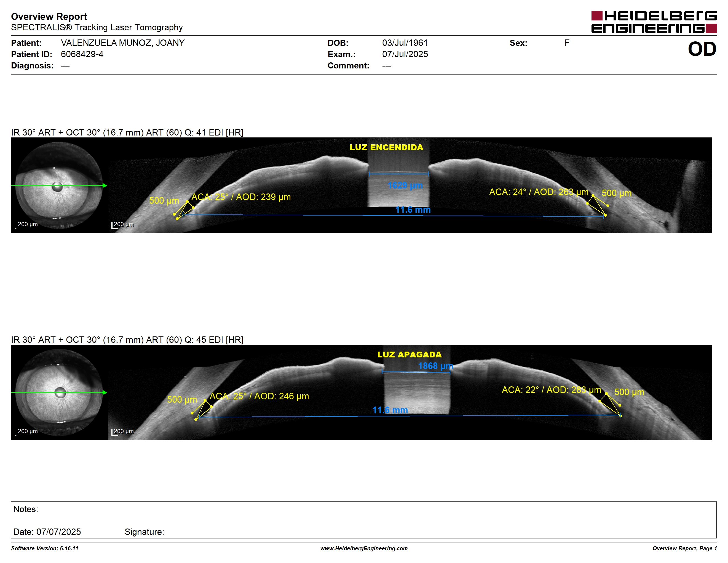Image resolution: width=728 pixels, height=563 pixels.
Task: Click the left angle marker in the lower scan
Action: (x=202, y=410)
